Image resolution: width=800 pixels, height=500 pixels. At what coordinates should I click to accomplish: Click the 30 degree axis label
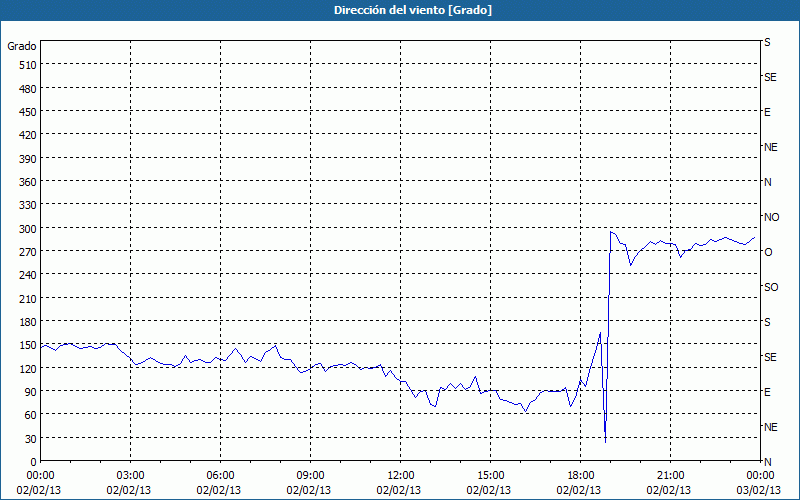[31, 439]
